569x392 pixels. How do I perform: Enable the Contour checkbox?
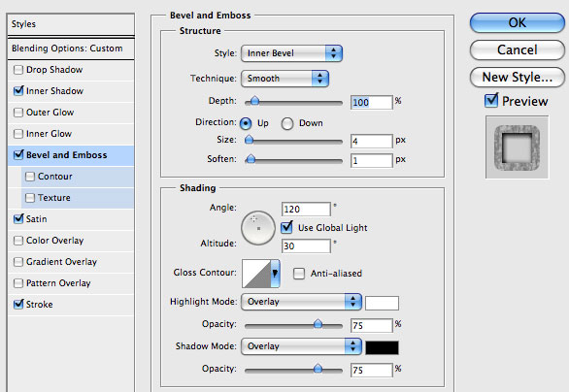[x=30, y=177]
